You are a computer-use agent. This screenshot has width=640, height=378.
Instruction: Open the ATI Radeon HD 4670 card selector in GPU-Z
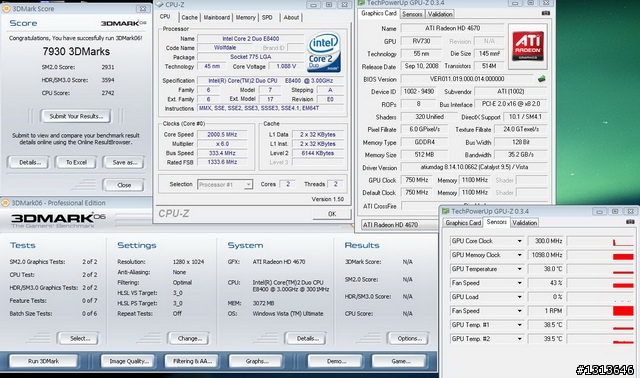click(399, 225)
